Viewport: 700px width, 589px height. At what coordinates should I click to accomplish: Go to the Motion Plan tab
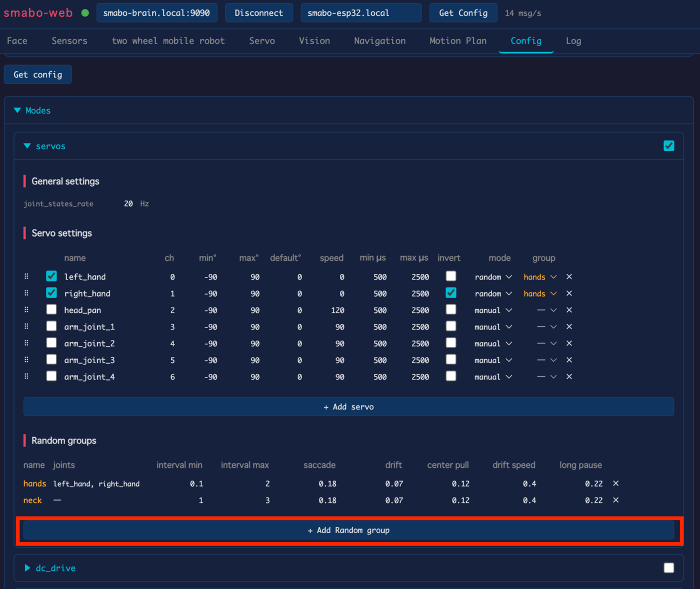tap(458, 41)
